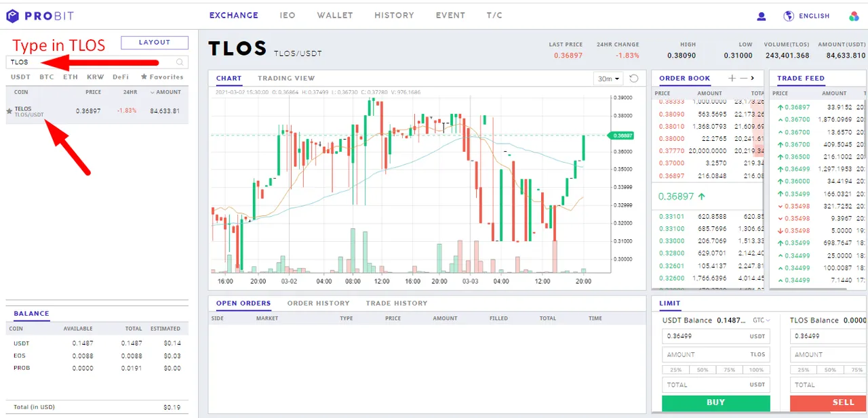The image size is (868, 418).
Task: Select the ORDER BOOK tab
Action: pyautogui.click(x=685, y=79)
